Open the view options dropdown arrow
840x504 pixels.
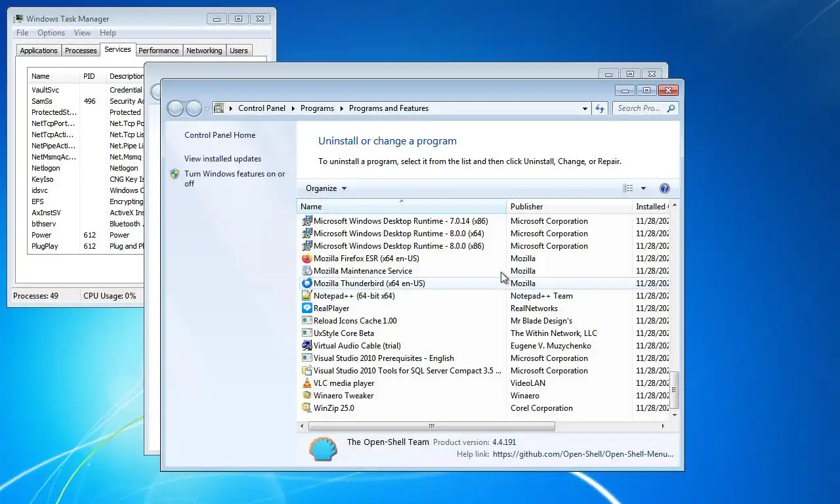point(643,188)
